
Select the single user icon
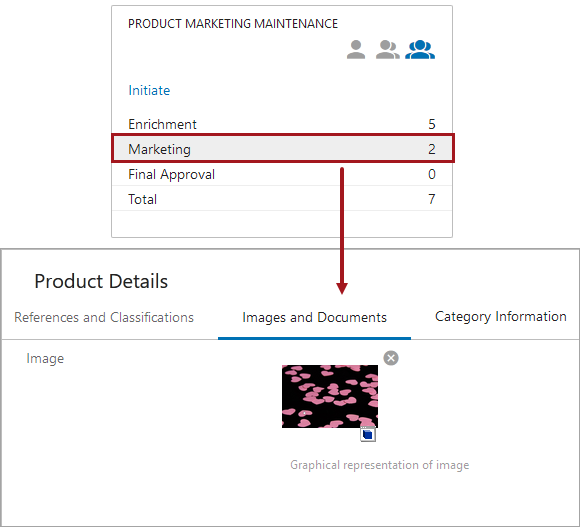[356, 49]
